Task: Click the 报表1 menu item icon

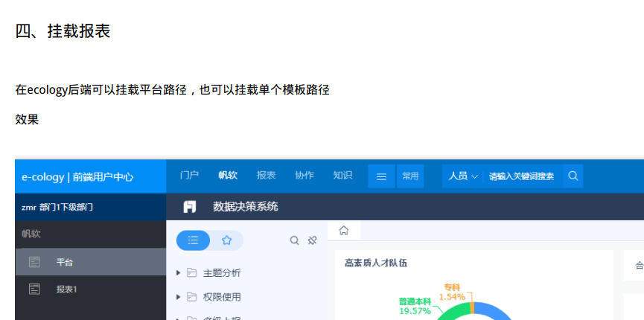Action: tap(34, 289)
